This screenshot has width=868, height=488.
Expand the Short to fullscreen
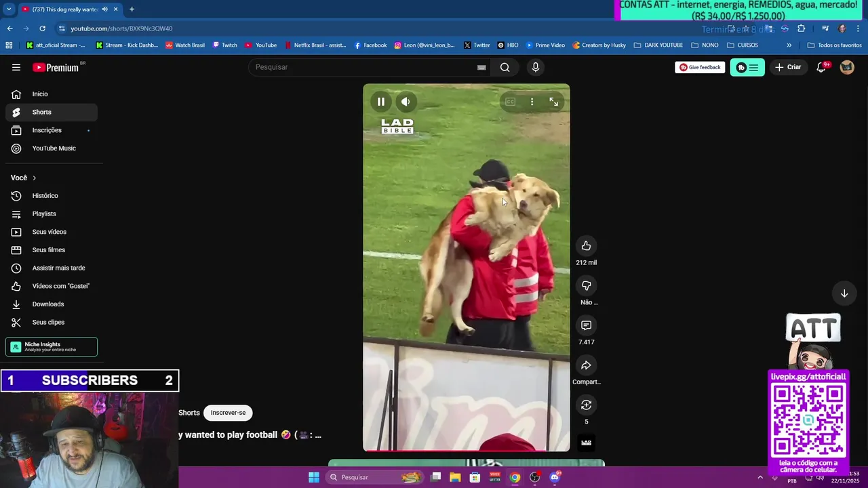point(553,102)
